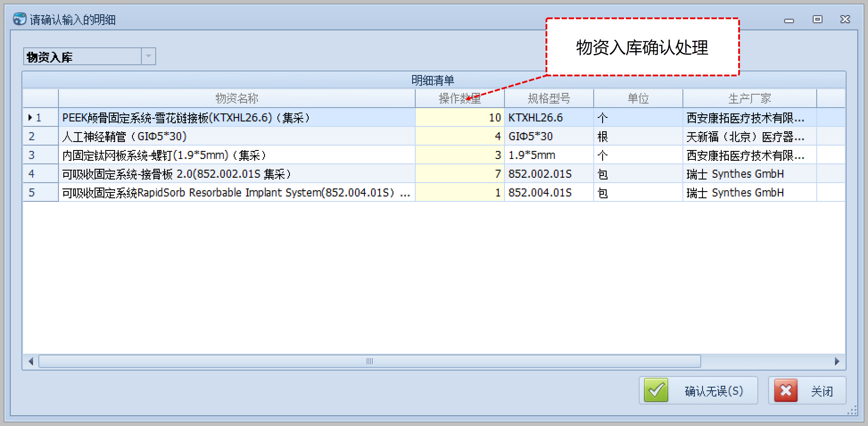Screen dimensions: 868x426
Task: Maximize the confirmation dialog window
Action: tap(817, 19)
